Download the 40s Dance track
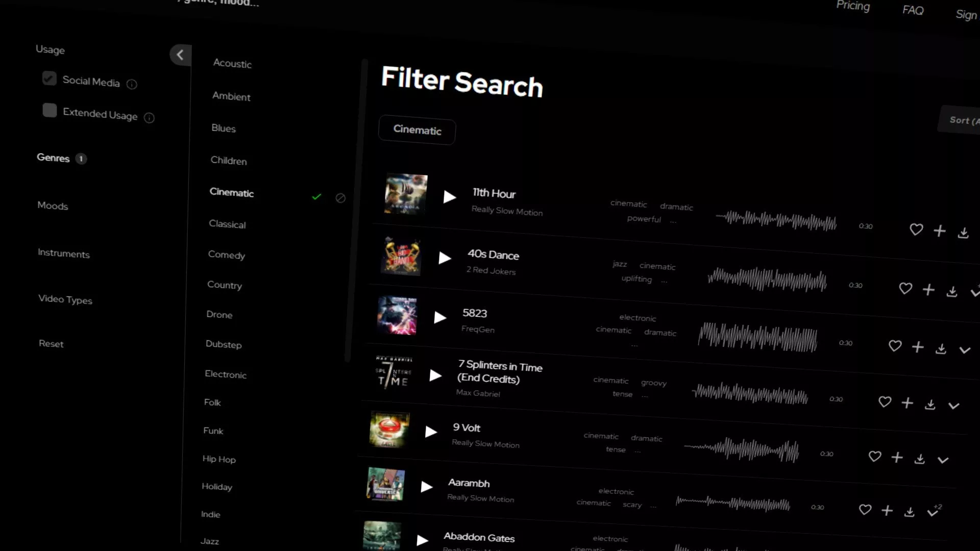Screen dimensions: 980x551 pyautogui.click(x=952, y=291)
